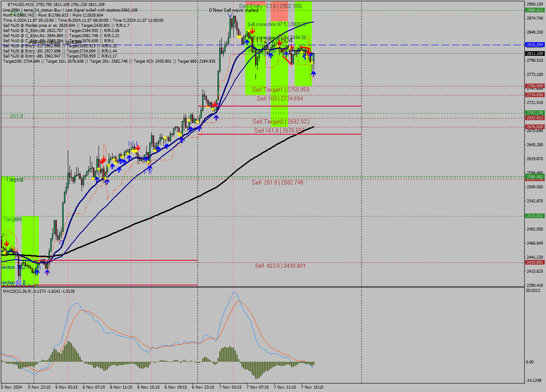Select the green 2586.863 price tag
The height and width of the screenshot is (392, 546).
click(x=535, y=176)
